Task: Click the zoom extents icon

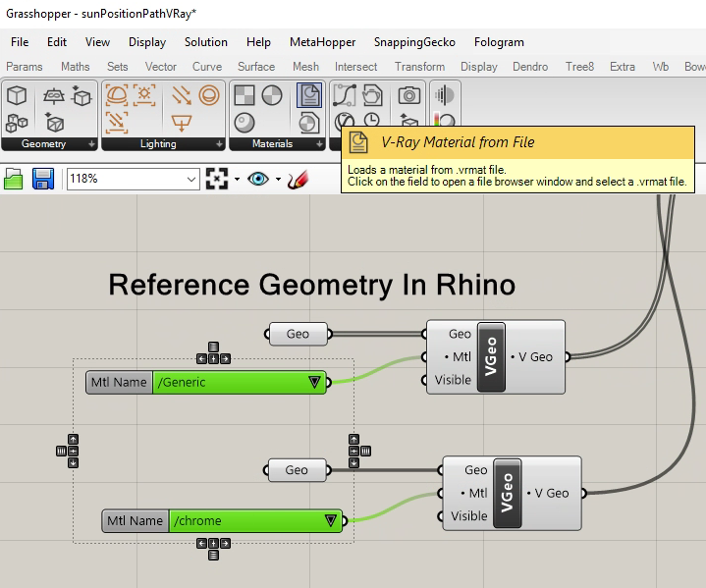Action: (x=216, y=180)
